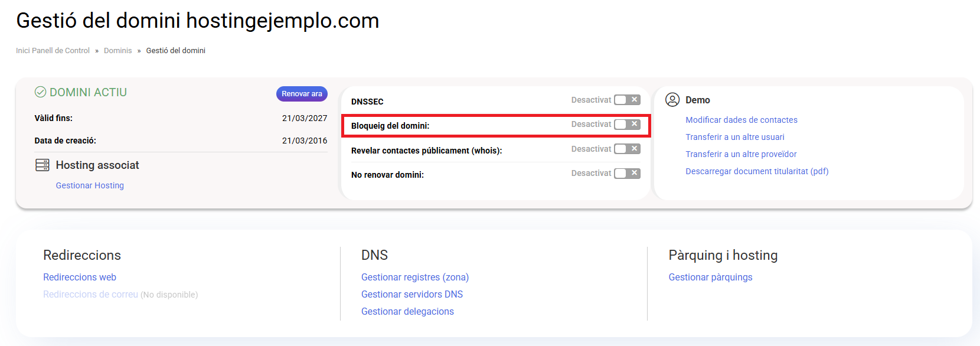Go to Inici Panell de Control breadcrumb
Viewport: 980px width, 346px height.
click(53, 51)
